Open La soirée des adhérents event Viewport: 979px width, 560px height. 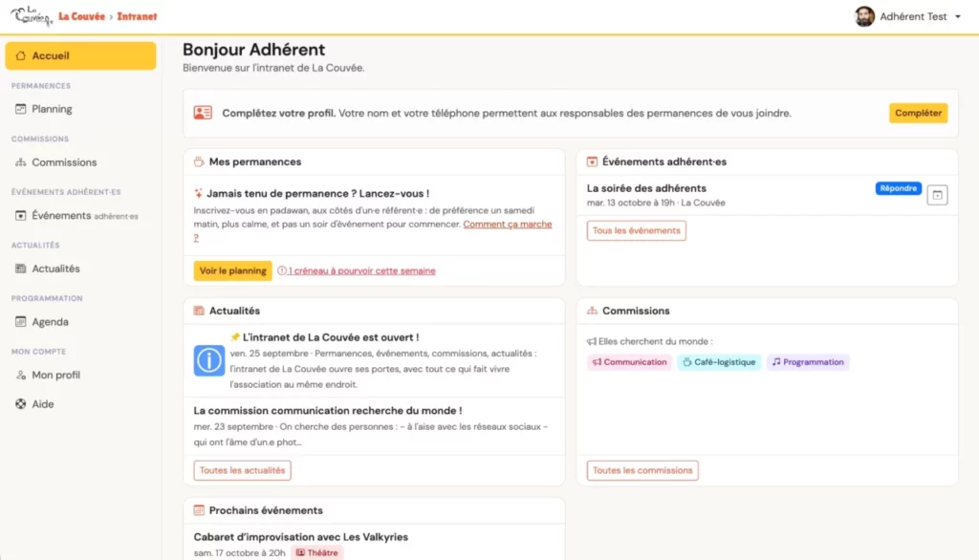pyautogui.click(x=646, y=188)
